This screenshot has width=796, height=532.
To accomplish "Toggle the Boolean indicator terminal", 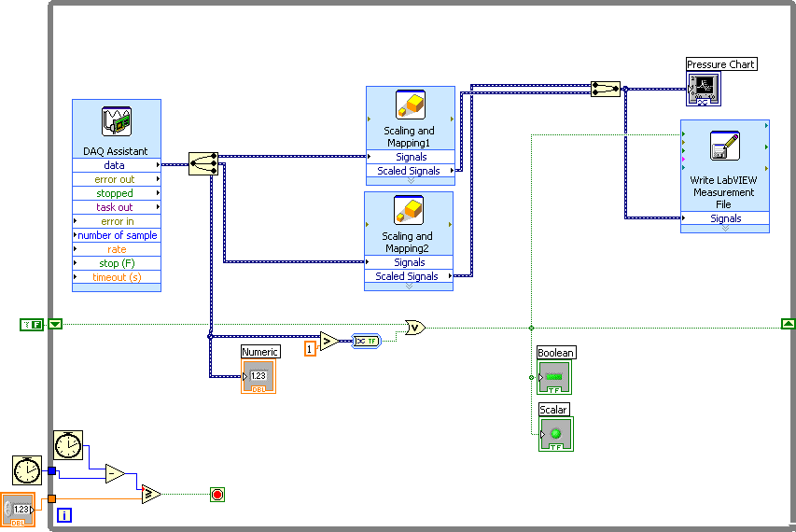I will [554, 377].
